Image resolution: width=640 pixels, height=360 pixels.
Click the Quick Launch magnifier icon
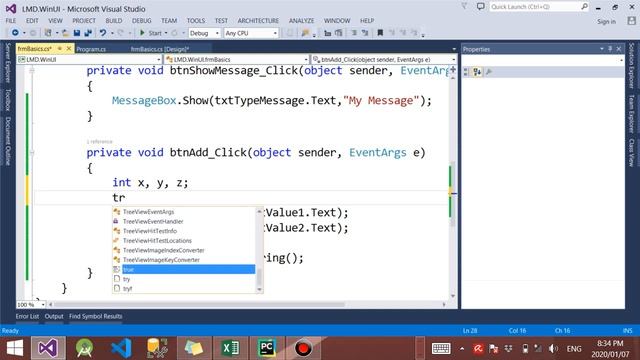pos(584,7)
